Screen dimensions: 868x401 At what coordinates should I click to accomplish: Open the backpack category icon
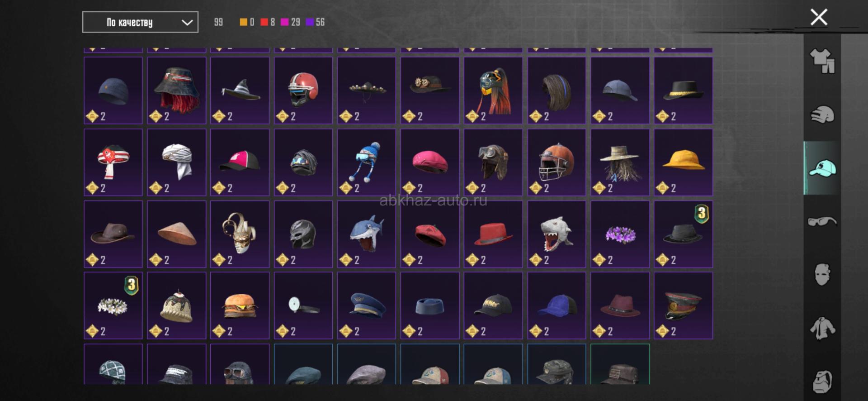point(822,382)
